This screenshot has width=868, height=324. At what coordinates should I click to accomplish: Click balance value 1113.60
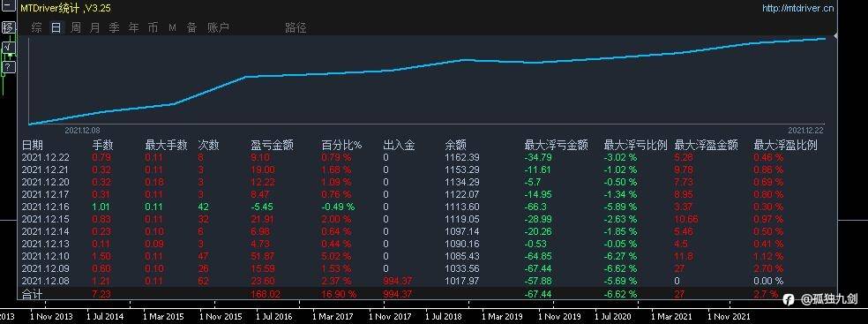pyautogui.click(x=462, y=207)
